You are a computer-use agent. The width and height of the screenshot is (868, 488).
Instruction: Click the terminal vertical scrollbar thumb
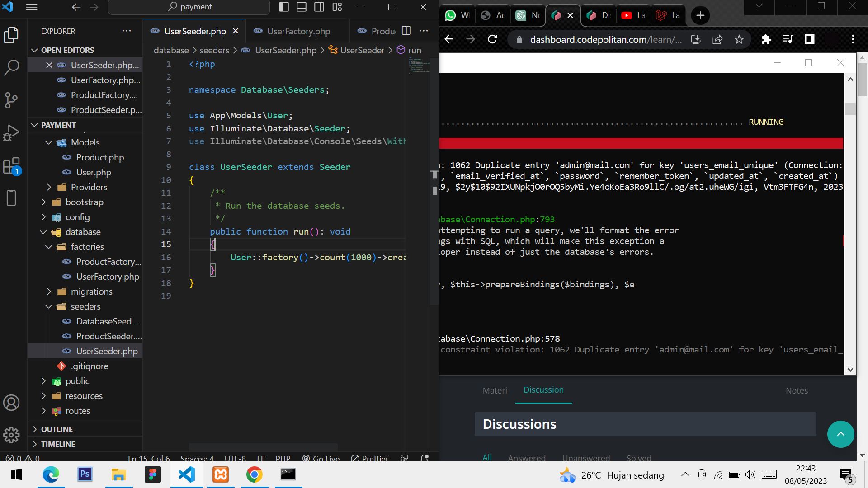850,109
